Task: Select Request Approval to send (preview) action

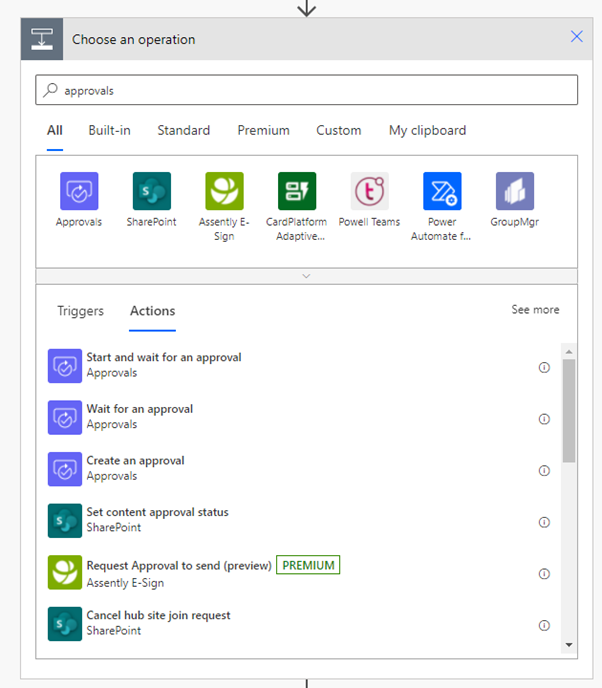Action: tap(298, 573)
